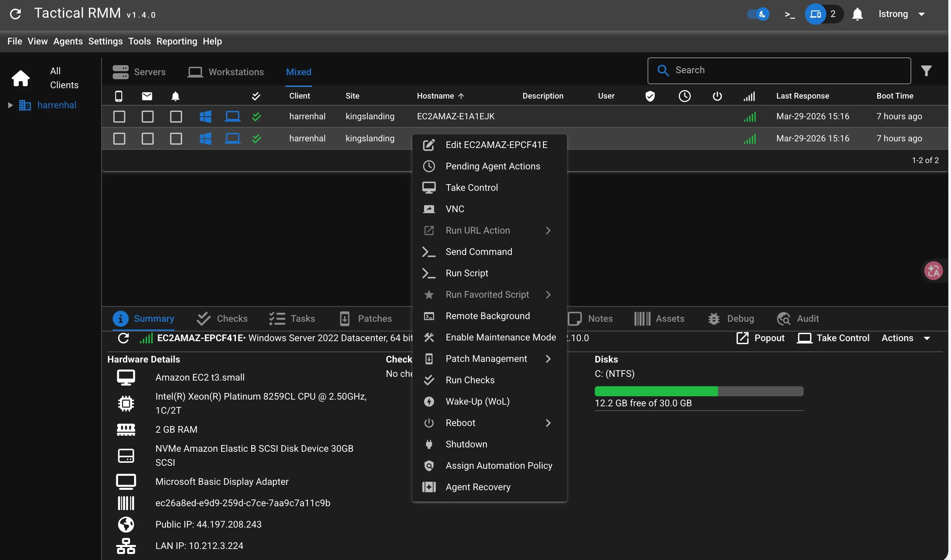
Task: Toggle email alert checkbox on second agent row
Action: [x=148, y=138]
